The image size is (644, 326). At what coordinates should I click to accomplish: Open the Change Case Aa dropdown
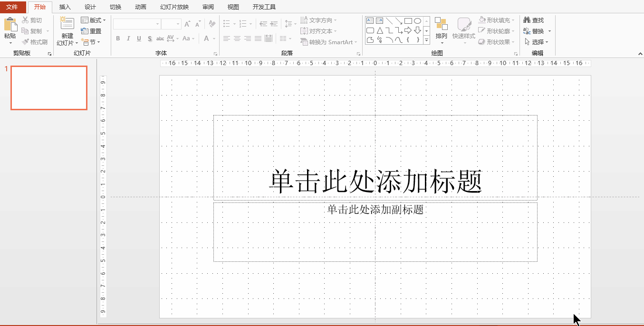[188, 38]
